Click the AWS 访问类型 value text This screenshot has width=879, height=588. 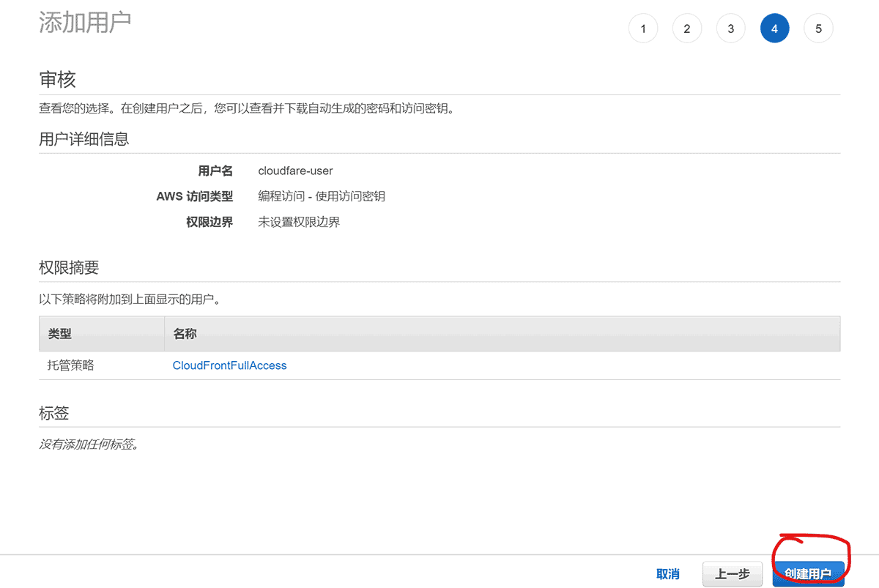tap(321, 196)
